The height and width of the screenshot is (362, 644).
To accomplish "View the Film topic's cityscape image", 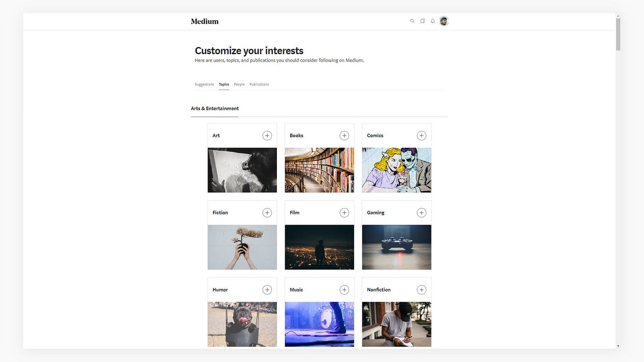I will point(319,247).
